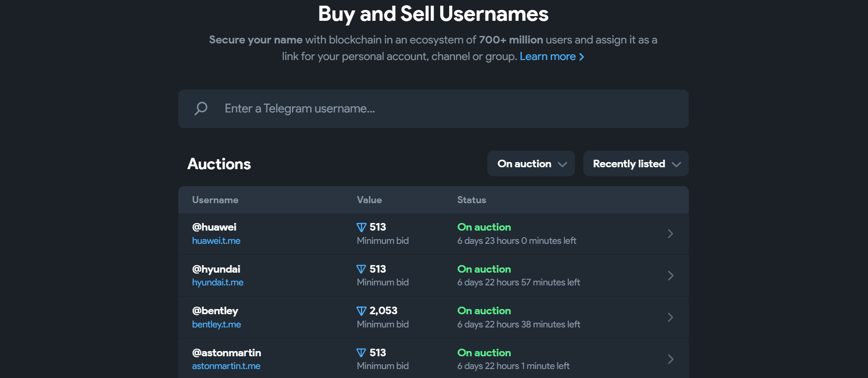This screenshot has height=378, width=868.
Task: Open the hyundai.t.me link
Action: click(x=217, y=283)
